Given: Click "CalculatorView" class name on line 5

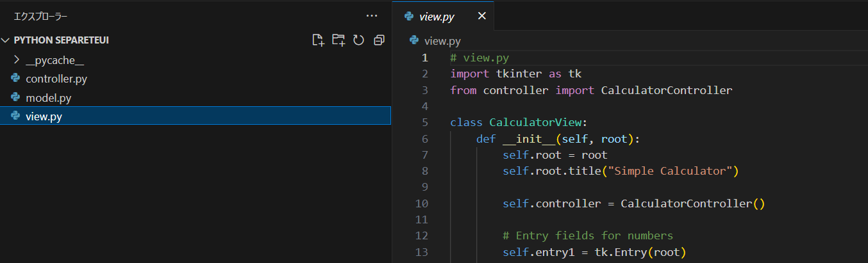Looking at the screenshot, I should [535, 123].
